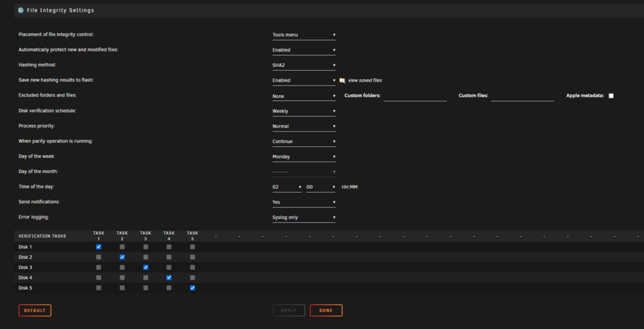Open the minutes dropdown showing 00
The width and height of the screenshot is (644, 329).
(321, 187)
